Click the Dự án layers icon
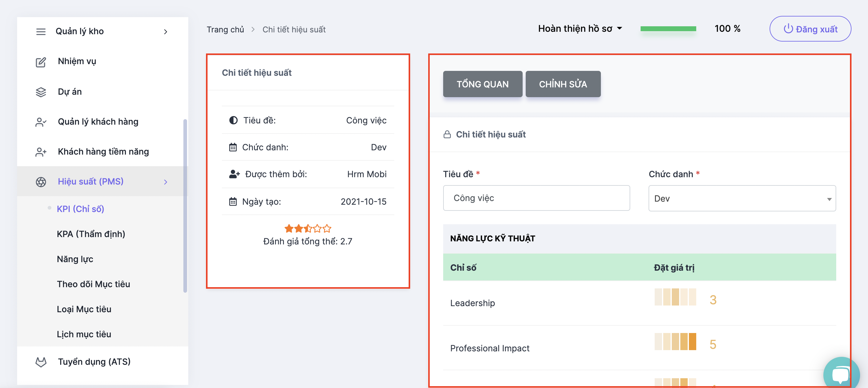Image resolution: width=868 pixels, height=388 pixels. click(41, 92)
